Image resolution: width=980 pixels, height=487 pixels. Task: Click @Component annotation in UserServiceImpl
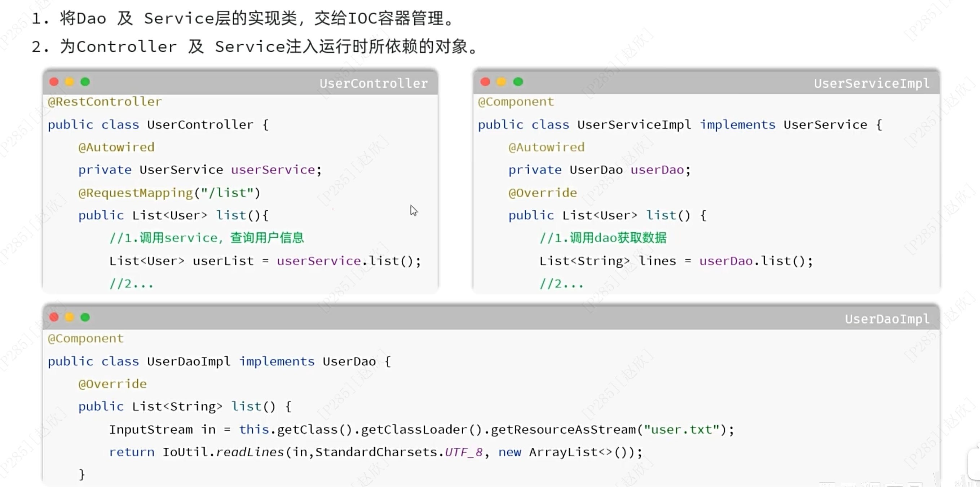coord(516,102)
